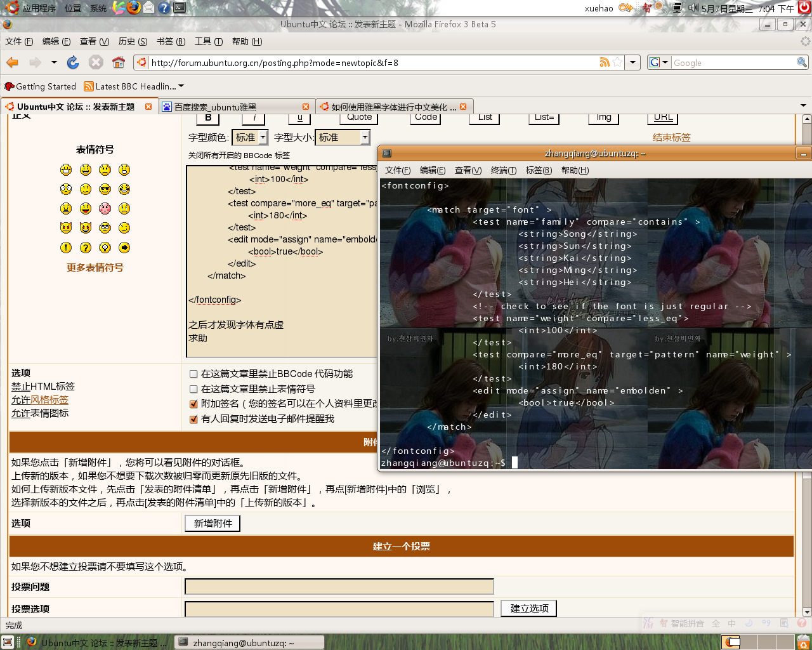Open the terminal window's 标签 menu
Screen dimensions: 812x650
539,170
